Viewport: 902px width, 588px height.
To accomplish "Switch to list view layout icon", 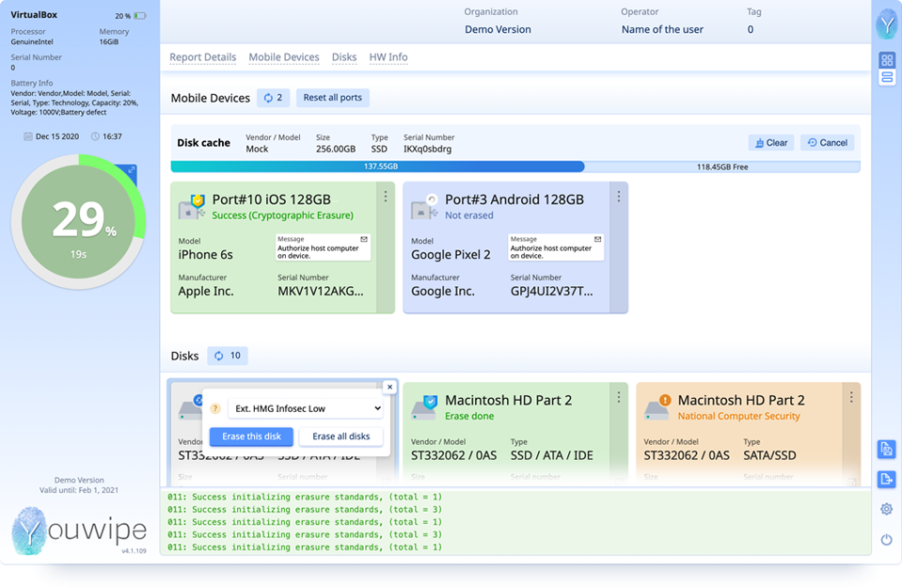I will pos(886,77).
